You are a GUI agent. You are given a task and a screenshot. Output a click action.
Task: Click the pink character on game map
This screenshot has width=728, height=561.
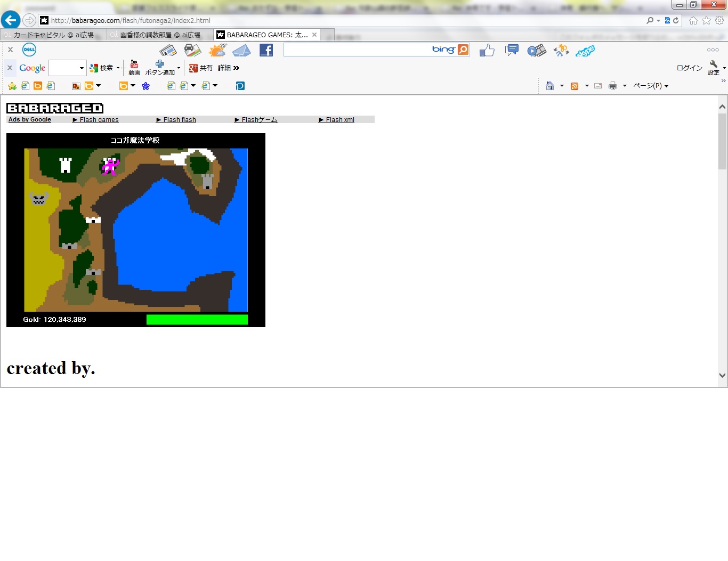pos(110,166)
